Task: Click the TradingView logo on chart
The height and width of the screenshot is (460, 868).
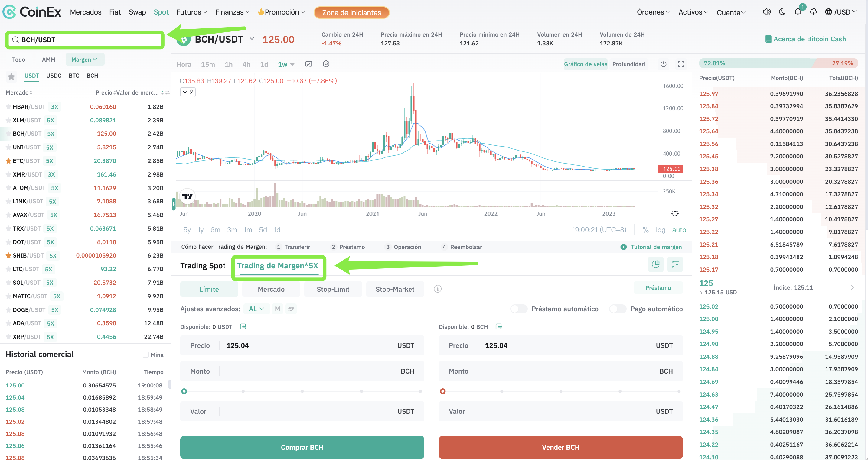Action: pos(187,196)
